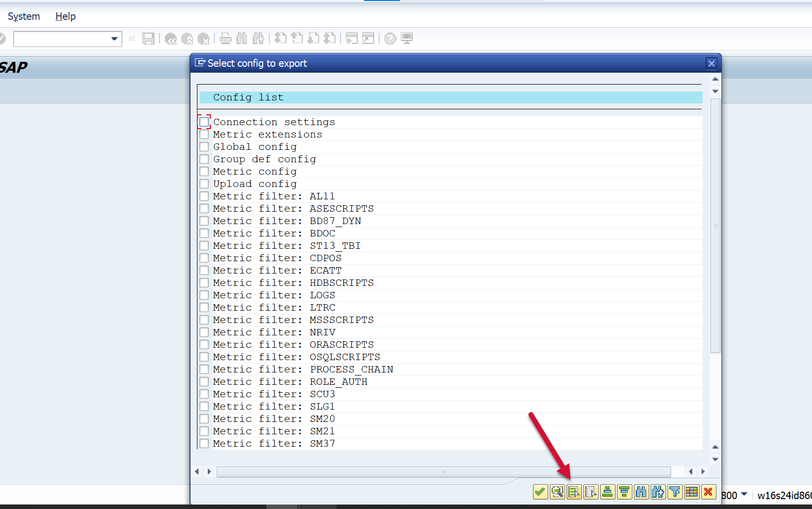Click the green checkmark Continue button
This screenshot has height=509, width=812.
pos(540,492)
